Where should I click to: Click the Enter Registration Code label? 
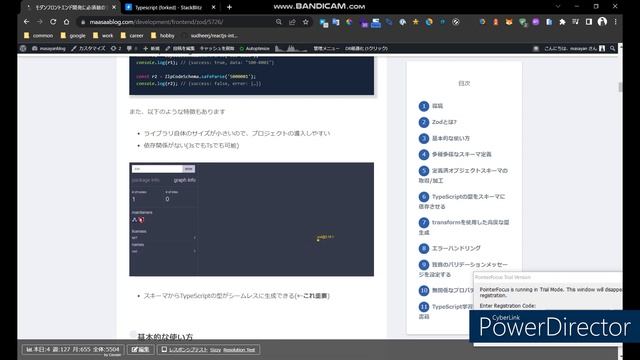[507, 306]
